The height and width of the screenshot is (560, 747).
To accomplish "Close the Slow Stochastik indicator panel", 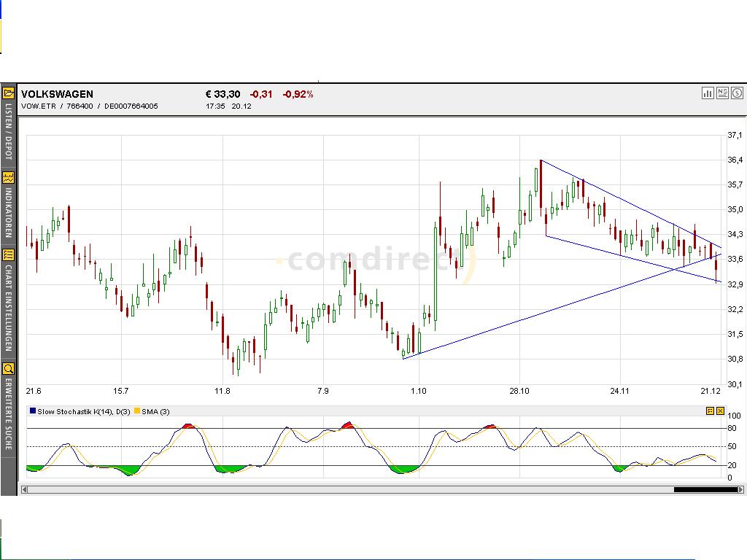I will pyautogui.click(x=720, y=411).
